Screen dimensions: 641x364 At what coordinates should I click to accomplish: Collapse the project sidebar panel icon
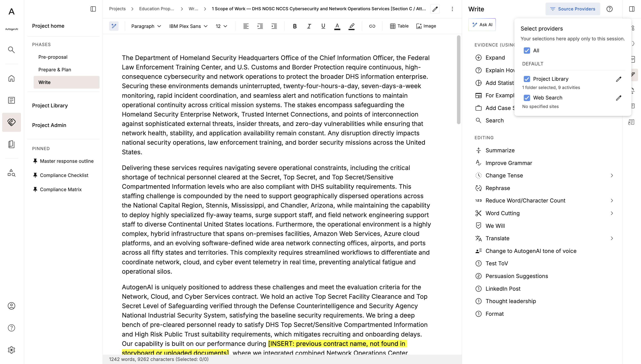click(x=93, y=9)
